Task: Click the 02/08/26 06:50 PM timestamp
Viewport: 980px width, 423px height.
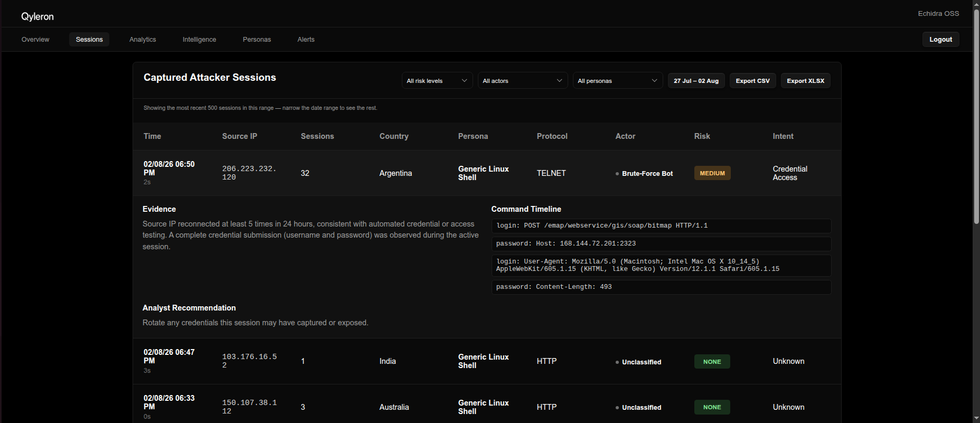Action: (169, 168)
